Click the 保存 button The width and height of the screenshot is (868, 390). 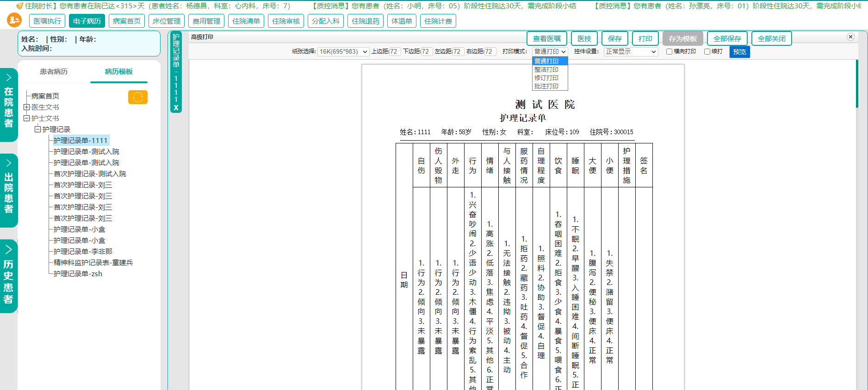pos(615,39)
